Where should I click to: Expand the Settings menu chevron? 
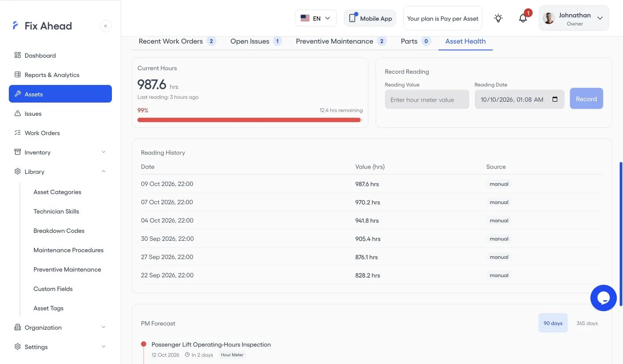(104, 347)
